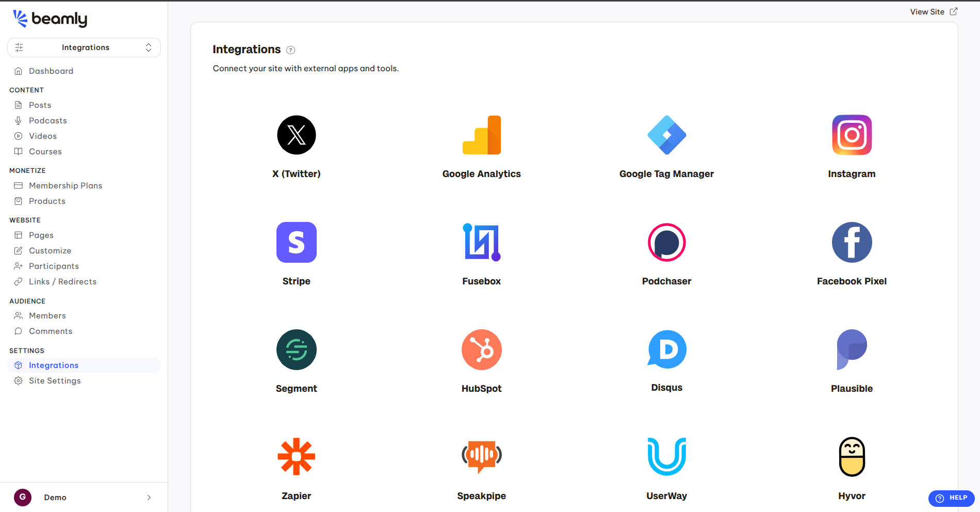The width and height of the screenshot is (980, 512).
Task: Click the G avatar in account row
Action: tap(23, 497)
